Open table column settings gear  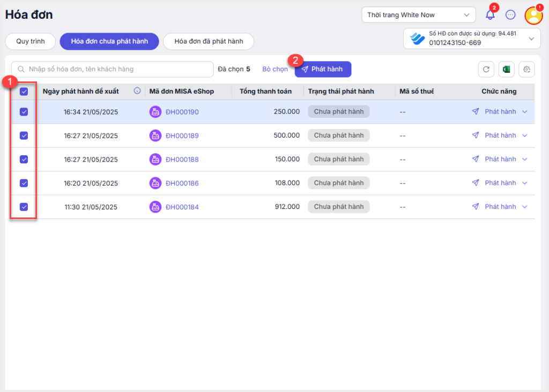tap(526, 69)
